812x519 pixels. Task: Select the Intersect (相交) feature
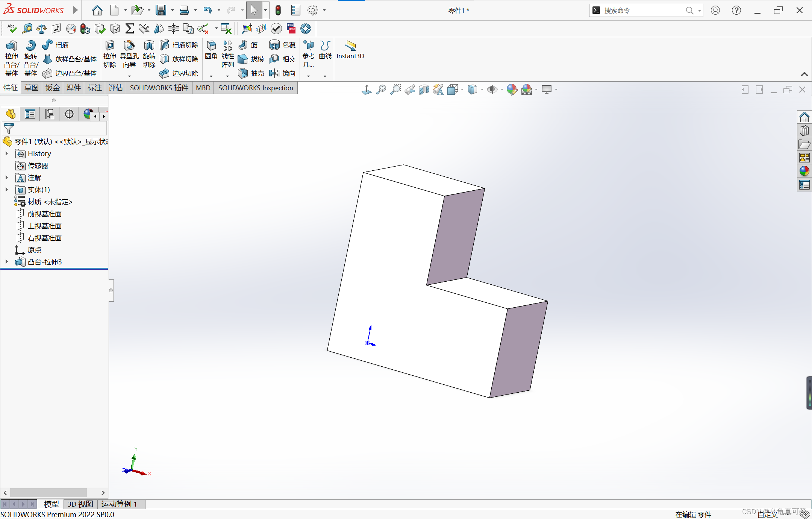pyautogui.click(x=282, y=59)
